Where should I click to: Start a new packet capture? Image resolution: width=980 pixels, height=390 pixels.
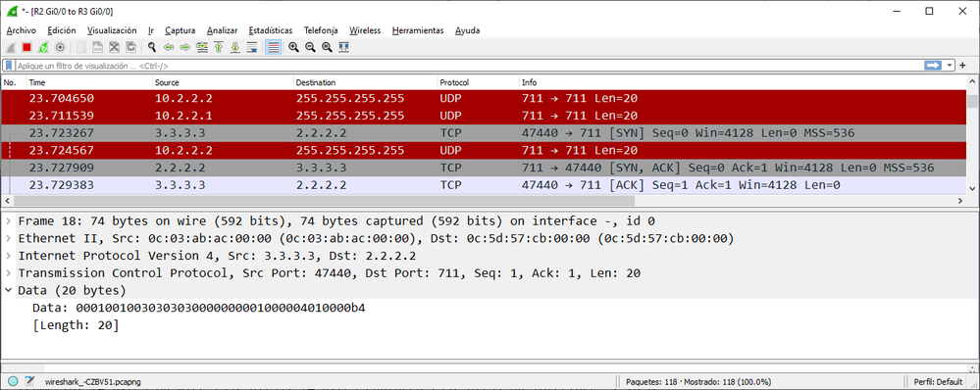point(11,47)
